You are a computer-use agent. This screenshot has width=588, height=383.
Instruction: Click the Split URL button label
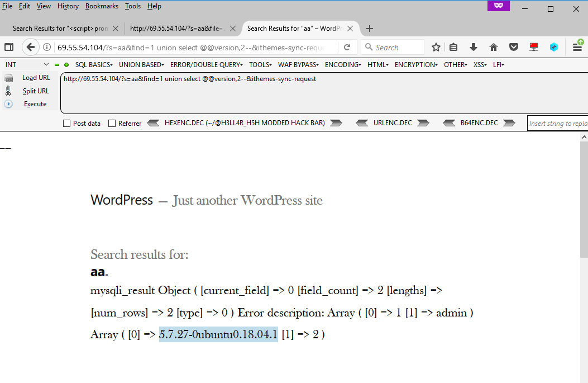coord(36,91)
